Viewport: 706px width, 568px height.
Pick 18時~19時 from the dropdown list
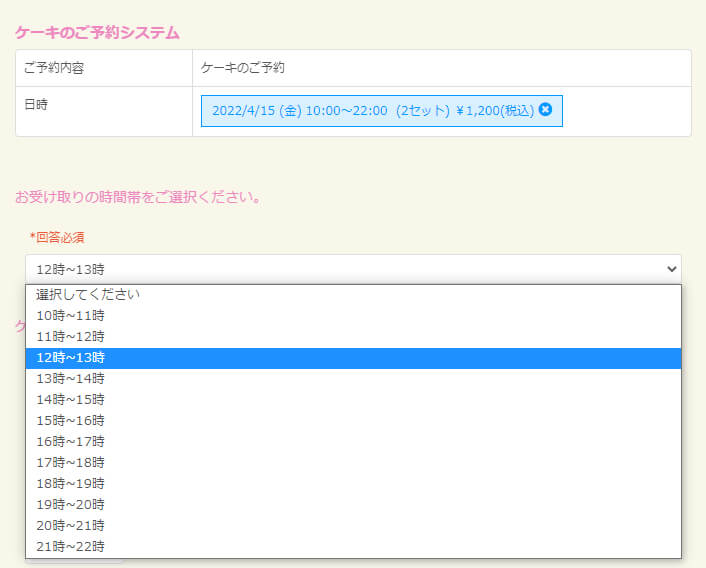point(70,484)
